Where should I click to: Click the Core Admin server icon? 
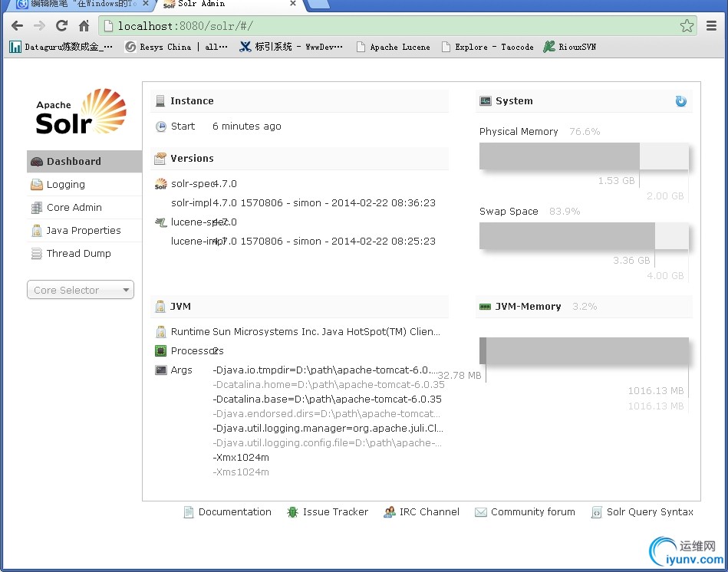click(37, 208)
